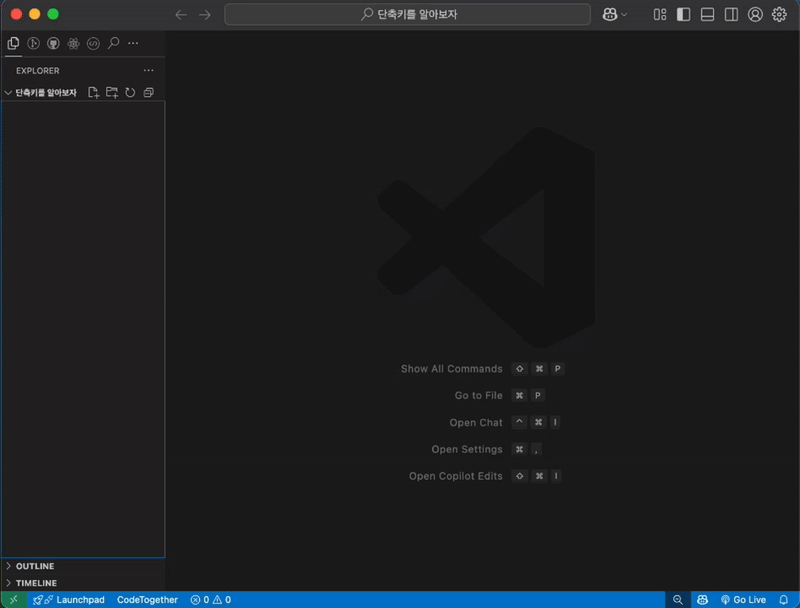Toggle the primary side bar
The width and height of the screenshot is (800, 608).
click(683, 14)
